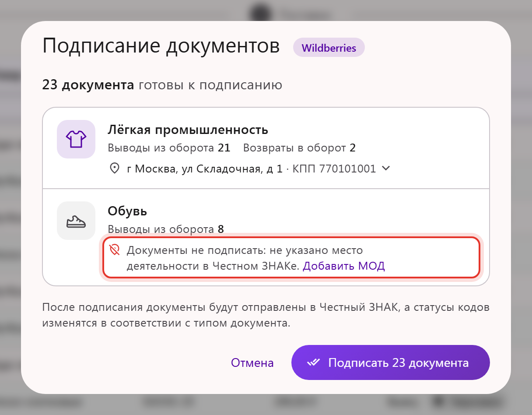Click the purple t-shirt category icon
The width and height of the screenshot is (532, 415).
[x=76, y=139]
